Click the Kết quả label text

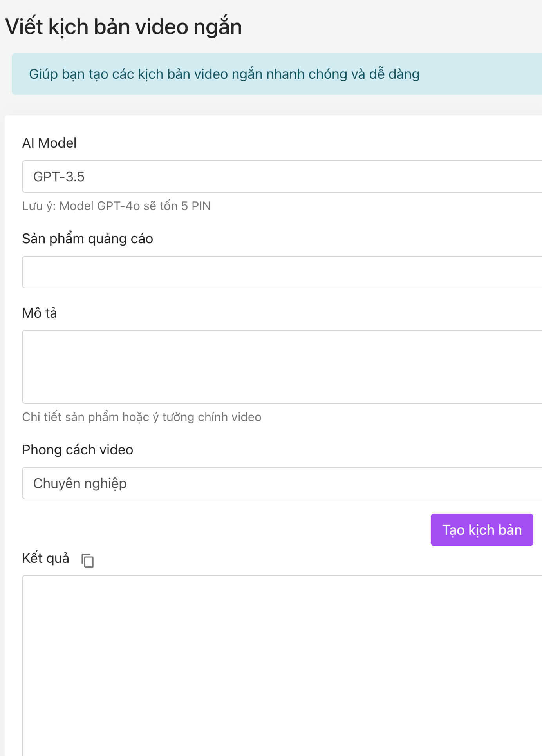(45, 558)
